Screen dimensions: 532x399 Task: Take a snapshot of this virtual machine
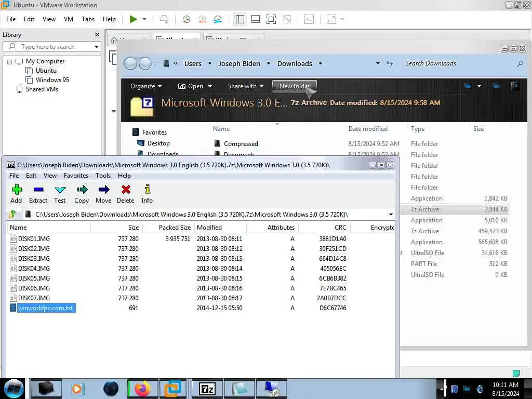pos(186,19)
